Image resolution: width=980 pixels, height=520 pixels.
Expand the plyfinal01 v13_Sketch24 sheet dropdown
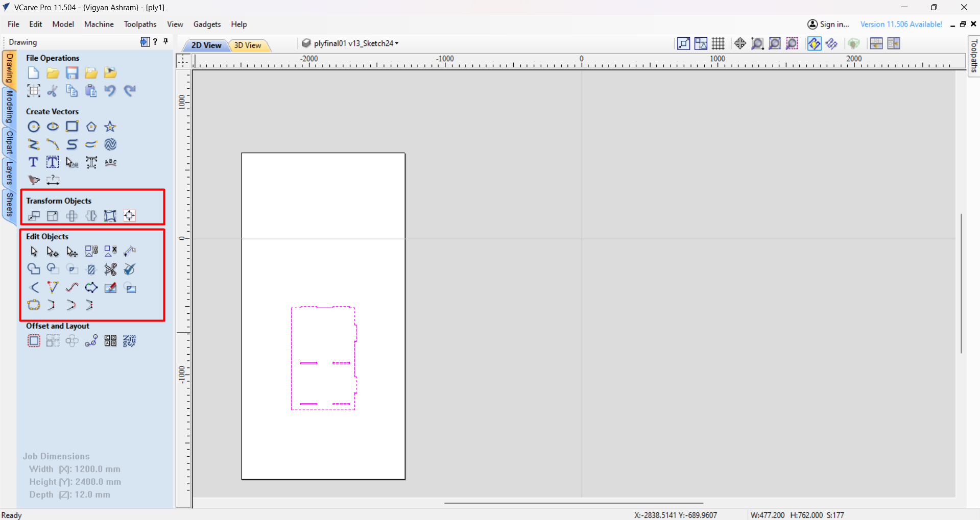[x=350, y=43]
